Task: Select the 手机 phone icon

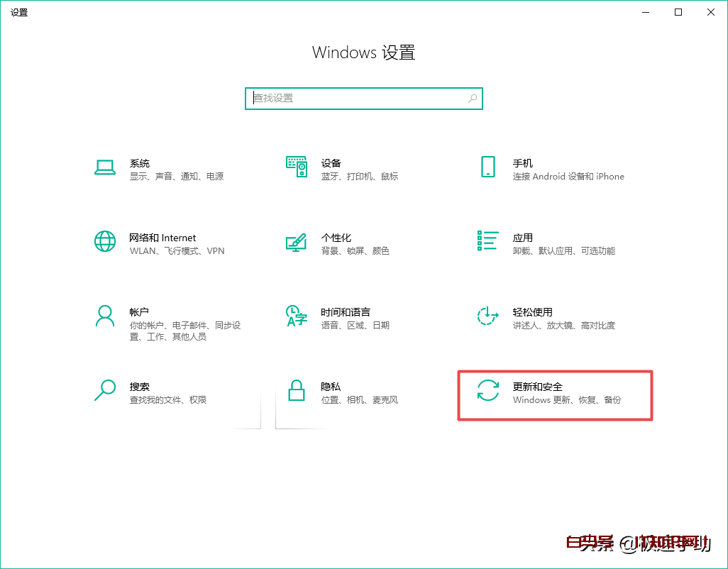Action: [x=487, y=167]
